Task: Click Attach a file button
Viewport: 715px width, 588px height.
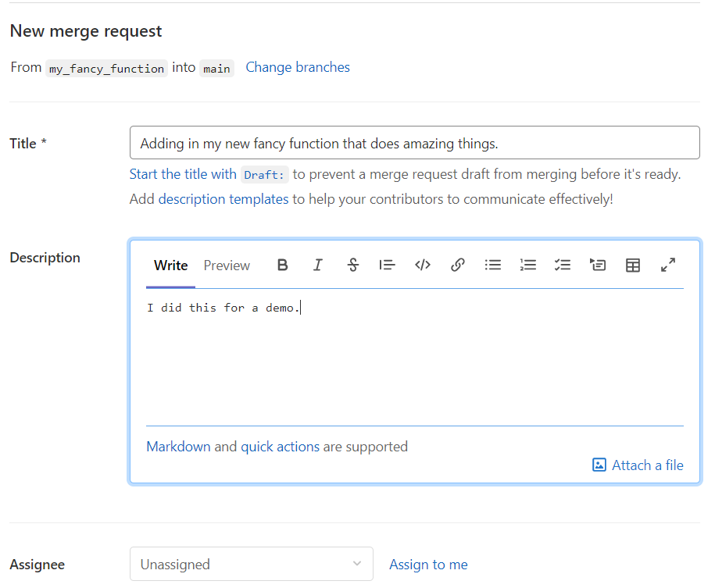Action: 638,465
